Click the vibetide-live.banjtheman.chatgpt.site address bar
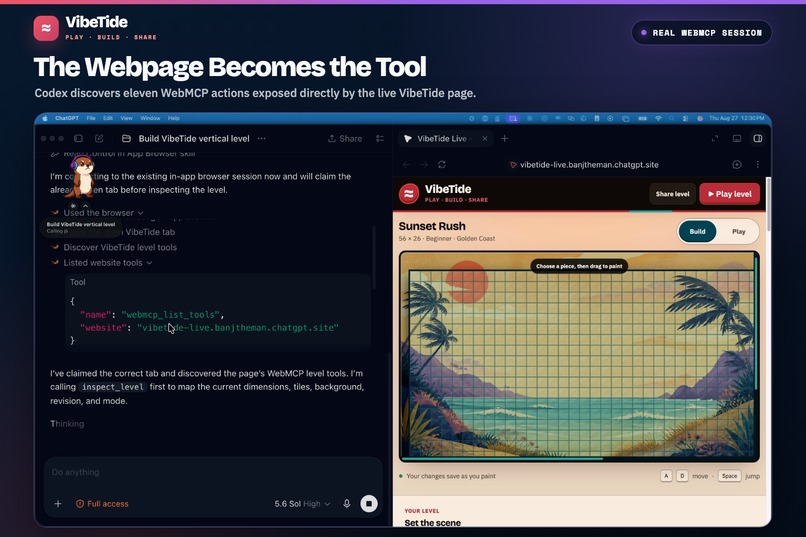 (x=583, y=164)
